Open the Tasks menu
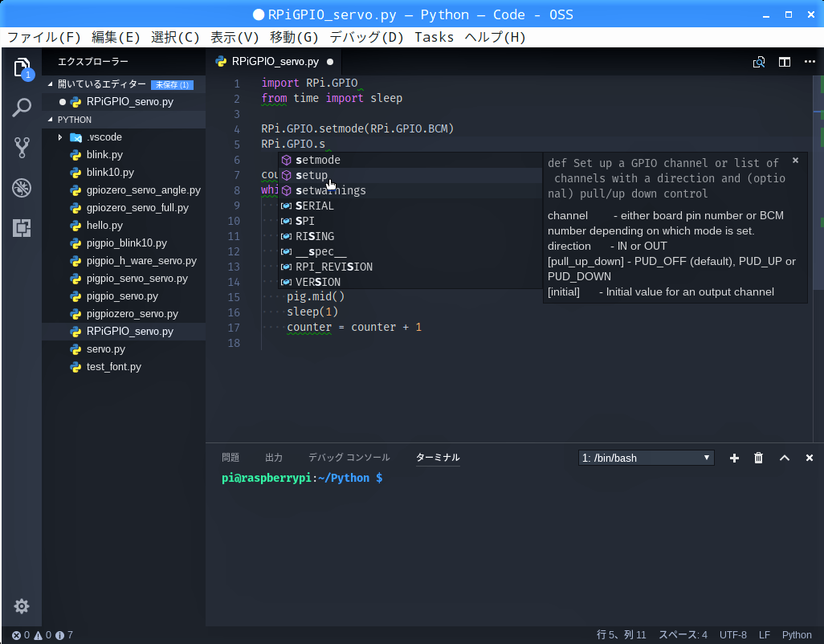Screen dimensions: 824x644 [434, 37]
